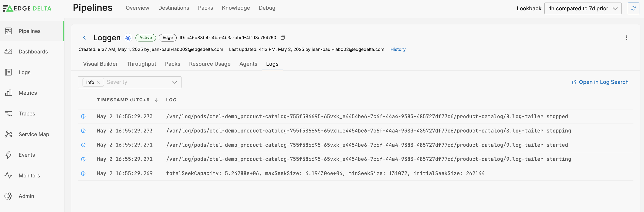Click the Open in Log Search external icon
This screenshot has height=212, width=644.
pyautogui.click(x=574, y=82)
